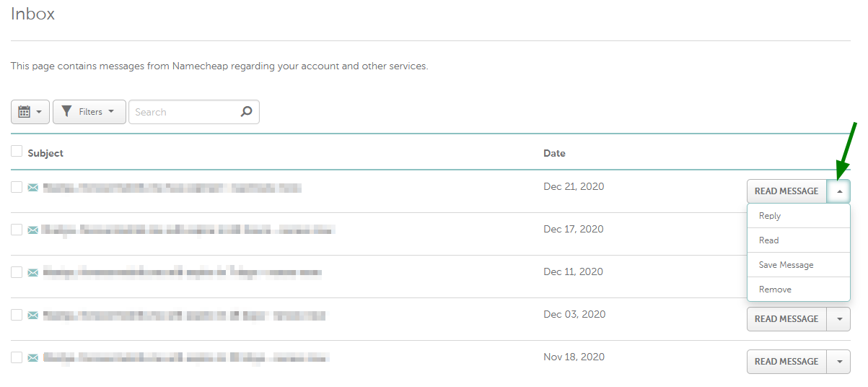Viewport: 868px width, 387px height.
Task: Expand the dropdown arrow for Nov 18 message
Action: click(x=839, y=362)
